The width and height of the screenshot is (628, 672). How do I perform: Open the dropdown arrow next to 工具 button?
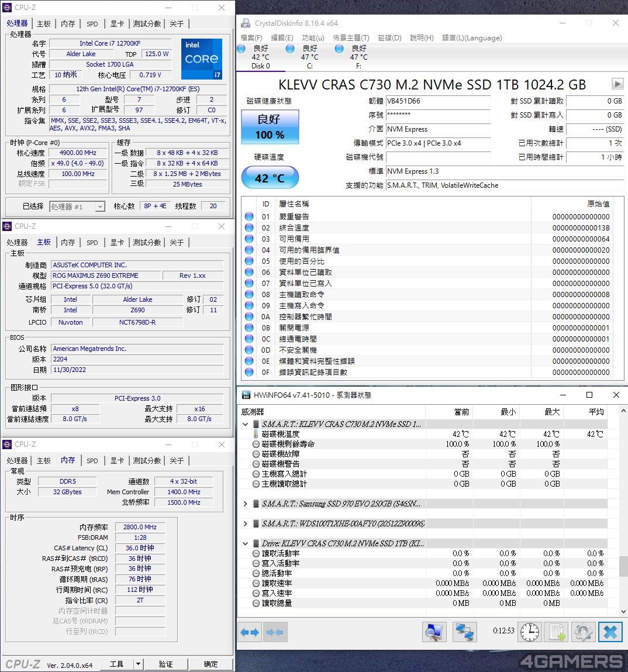(138, 664)
